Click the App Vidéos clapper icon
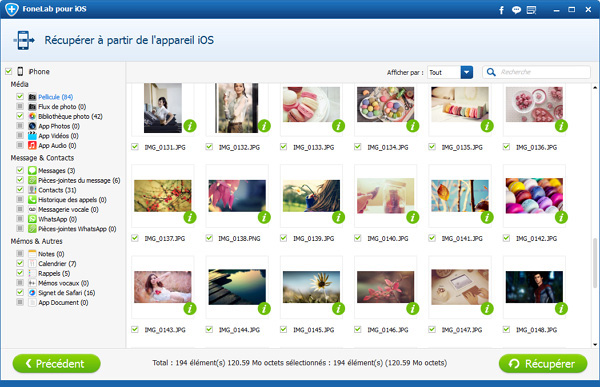 point(33,136)
